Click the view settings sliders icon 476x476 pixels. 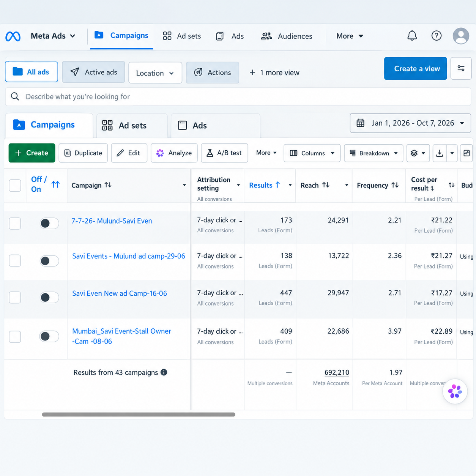click(x=461, y=68)
